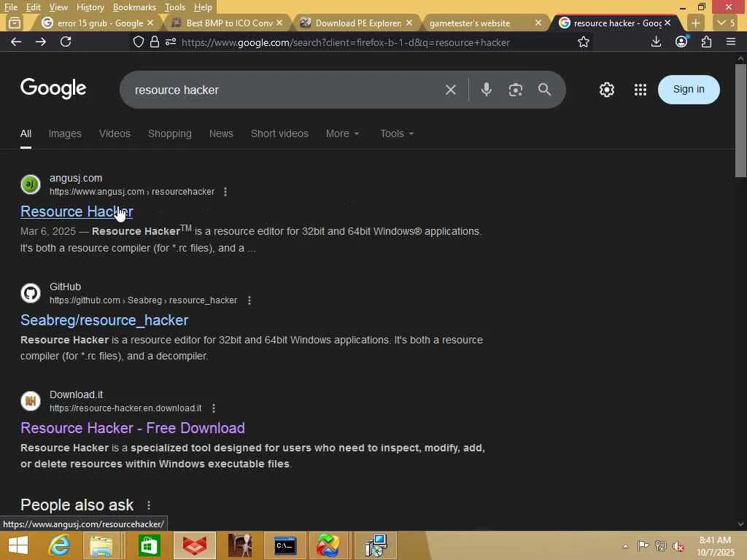Open Google quick settings gear

tap(606, 90)
